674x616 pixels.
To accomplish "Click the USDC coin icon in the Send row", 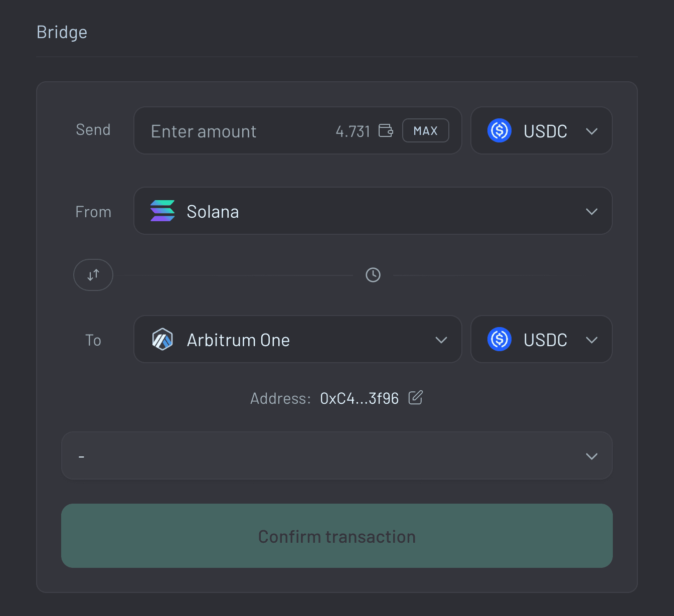I will pyautogui.click(x=499, y=130).
